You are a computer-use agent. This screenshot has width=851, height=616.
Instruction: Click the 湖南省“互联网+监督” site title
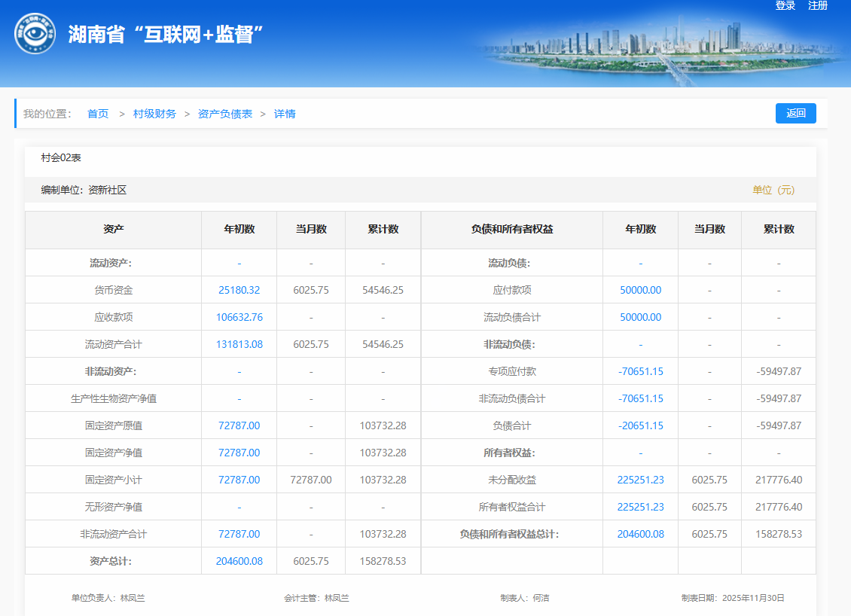(x=166, y=35)
